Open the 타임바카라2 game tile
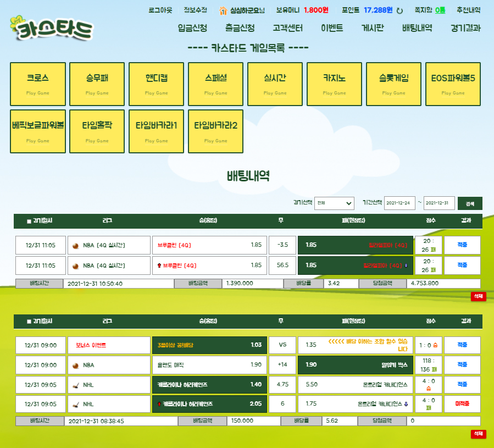Viewport: 494px width, 448px height. pyautogui.click(x=215, y=131)
